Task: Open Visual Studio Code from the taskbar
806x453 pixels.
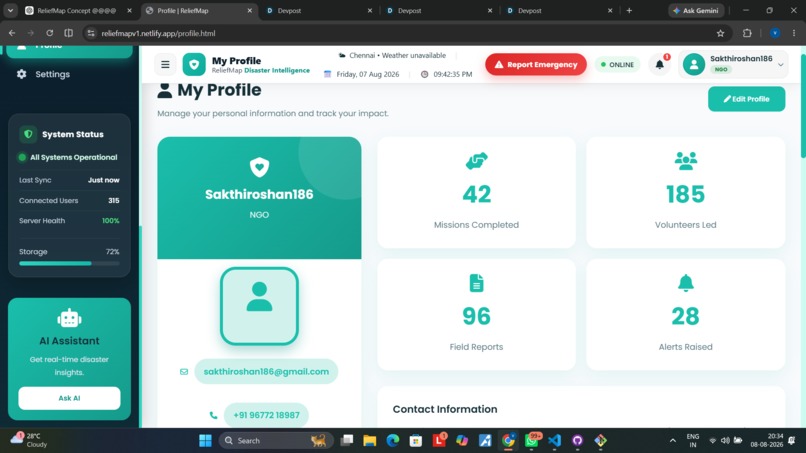Action: (554, 441)
